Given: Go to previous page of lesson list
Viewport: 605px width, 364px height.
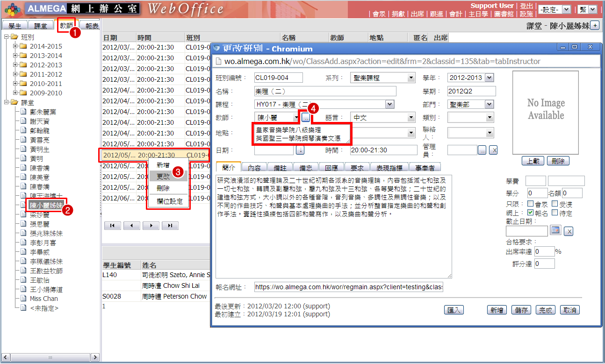Looking at the screenshot, I should pyautogui.click(x=132, y=226).
